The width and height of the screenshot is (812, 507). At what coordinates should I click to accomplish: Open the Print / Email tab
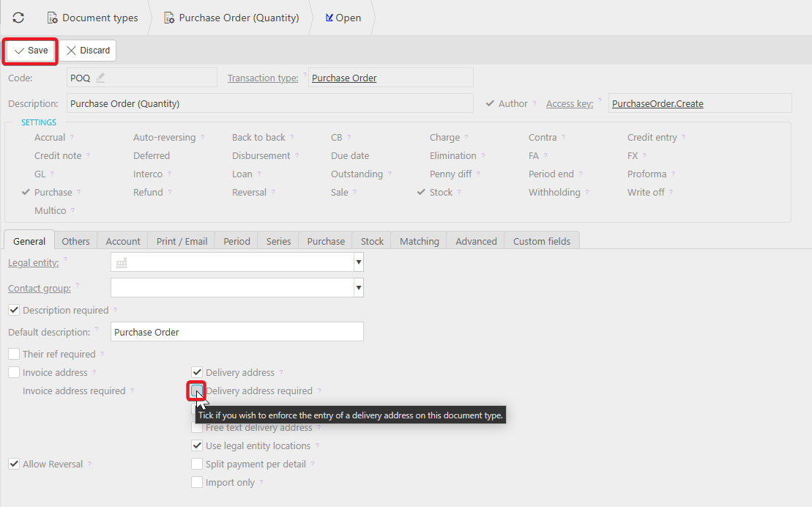[182, 241]
